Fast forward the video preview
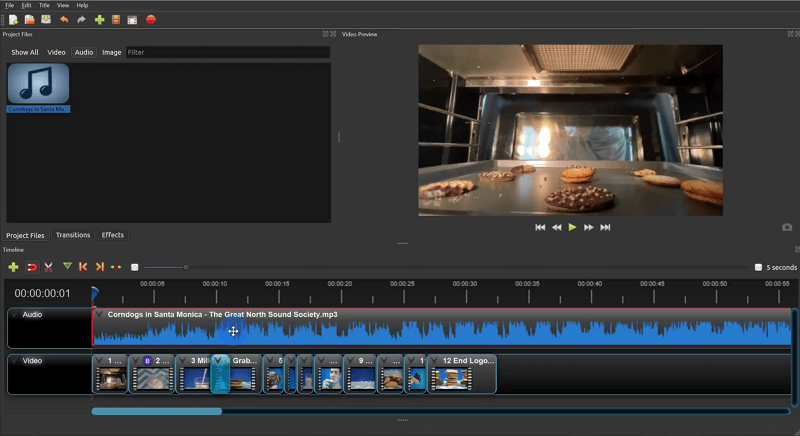Screen dimensions: 800x436 click(588, 227)
